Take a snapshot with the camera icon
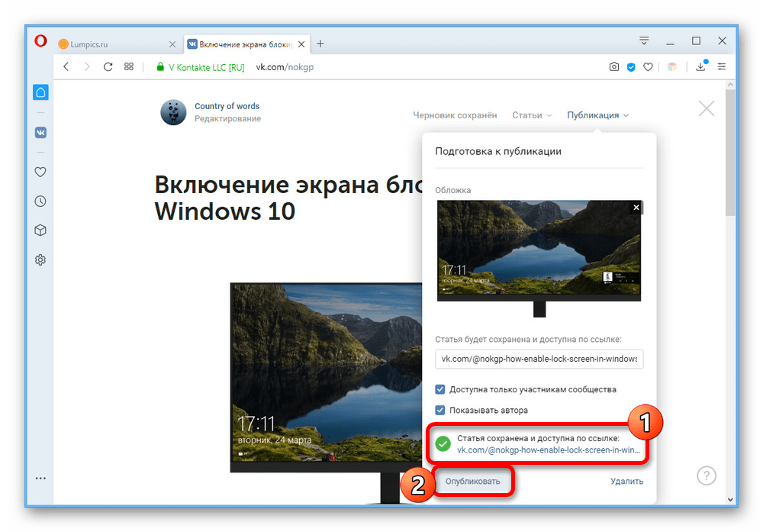 614,66
